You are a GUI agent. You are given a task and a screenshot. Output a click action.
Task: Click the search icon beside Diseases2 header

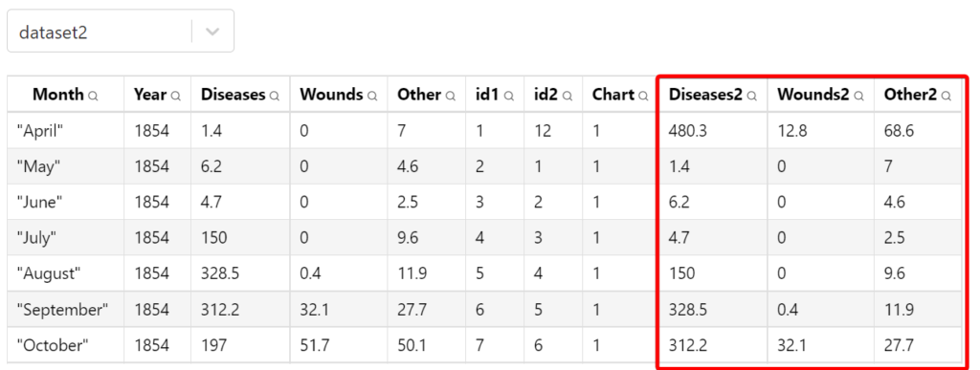752,96
